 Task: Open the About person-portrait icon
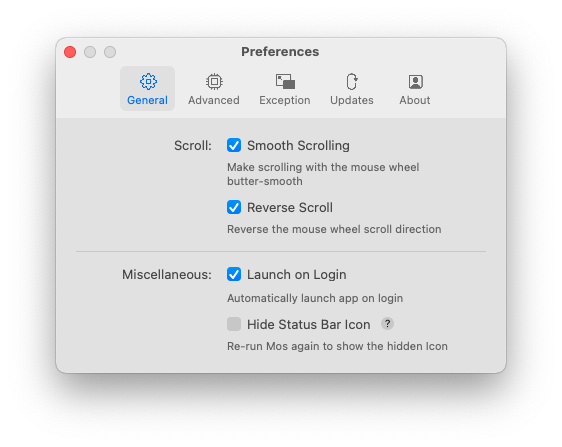(415, 81)
